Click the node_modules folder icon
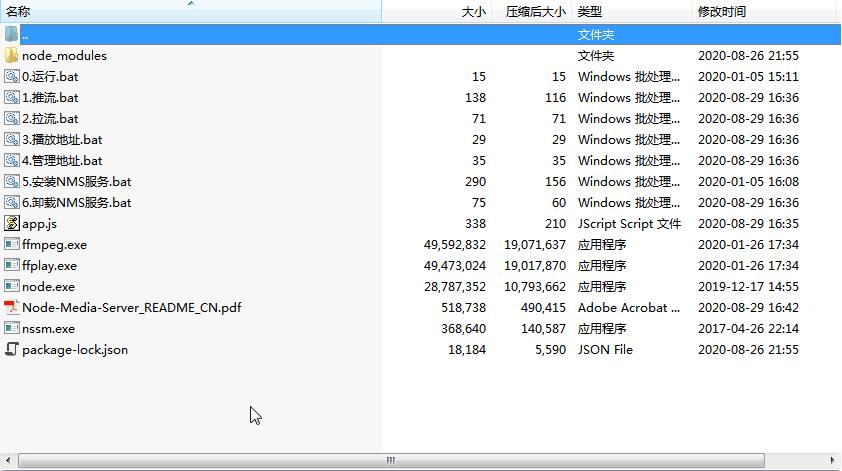 coord(12,56)
